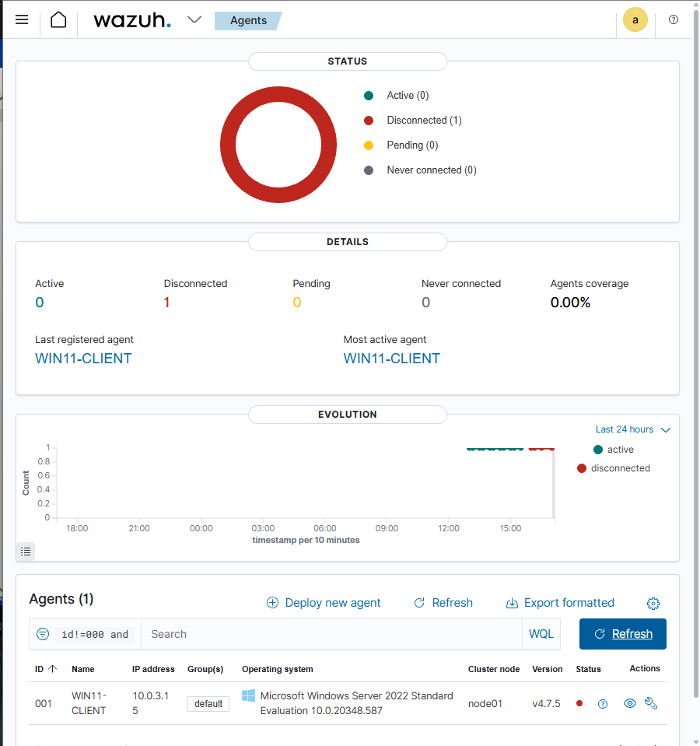Click the text Refresh link above search
The image size is (700, 746).
(443, 603)
